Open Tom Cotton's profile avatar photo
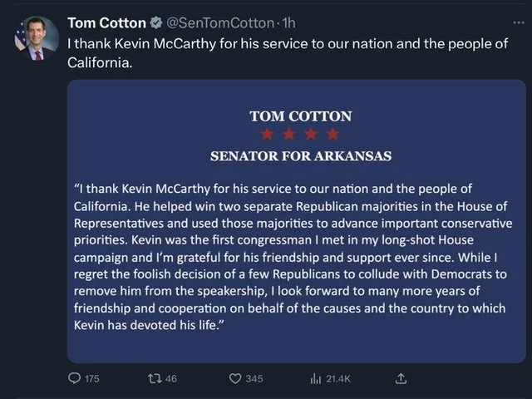This screenshot has width=532, height=399. click(x=37, y=38)
